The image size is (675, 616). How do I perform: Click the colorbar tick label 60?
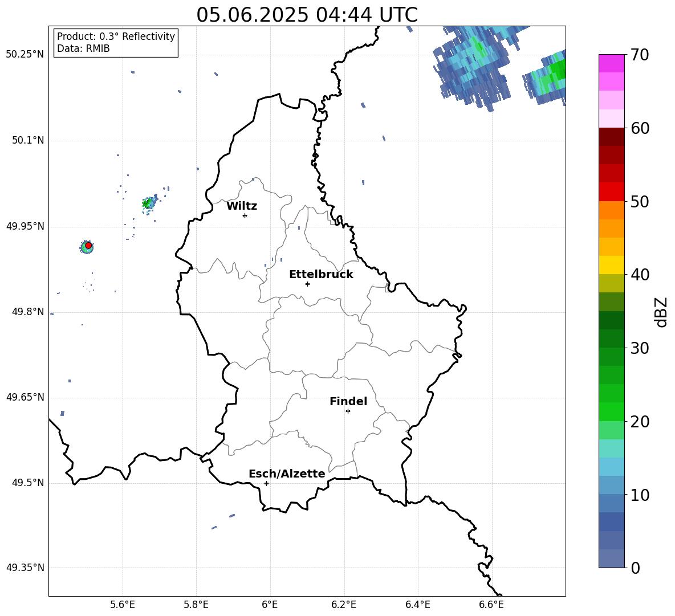point(640,128)
